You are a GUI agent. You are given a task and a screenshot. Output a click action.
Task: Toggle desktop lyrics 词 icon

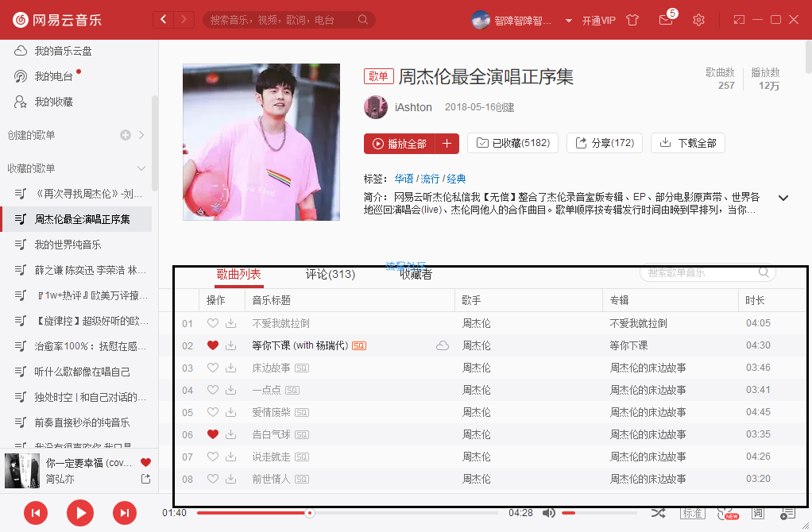(758, 513)
